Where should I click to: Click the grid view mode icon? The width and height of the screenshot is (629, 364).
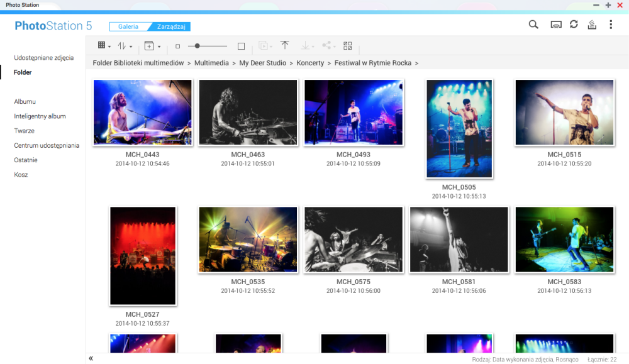click(x=101, y=45)
